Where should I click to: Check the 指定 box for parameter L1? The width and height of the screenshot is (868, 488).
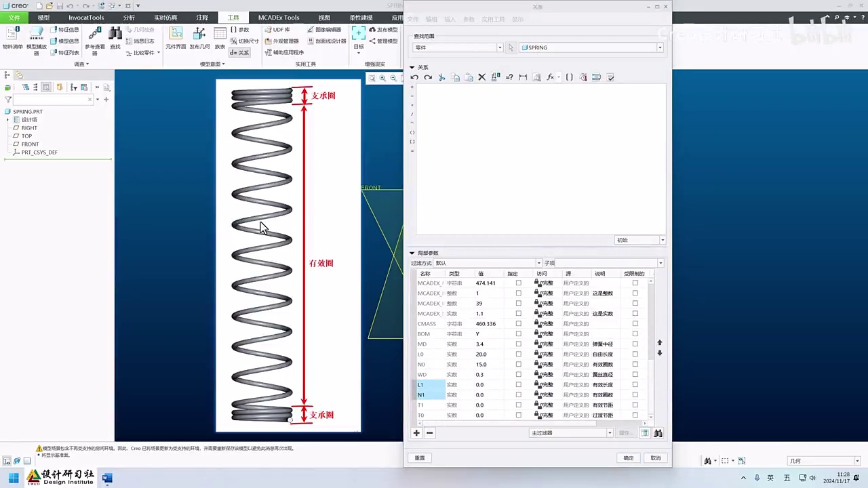tap(519, 384)
